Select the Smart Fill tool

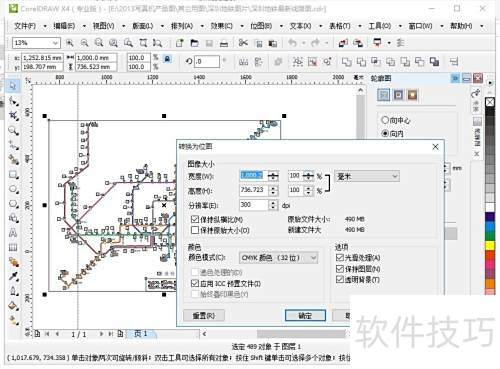click(x=13, y=160)
